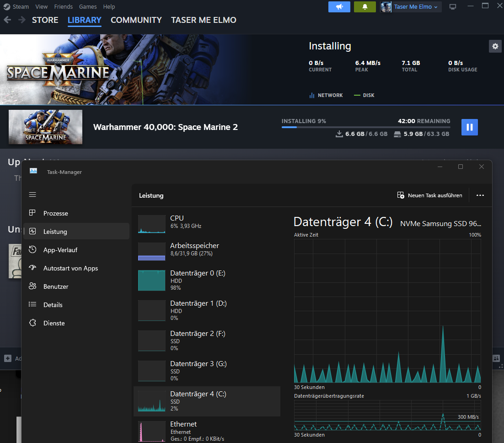Screen dimensions: 504x443
Task: Click the NVMe Samsung SSD device name
Action: point(440,224)
